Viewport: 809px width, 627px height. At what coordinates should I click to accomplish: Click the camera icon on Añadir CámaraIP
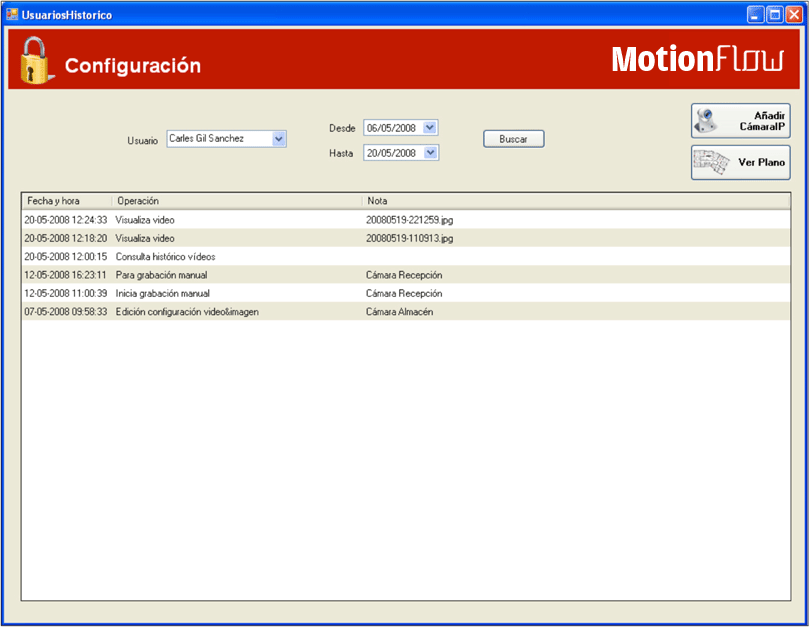pos(706,121)
